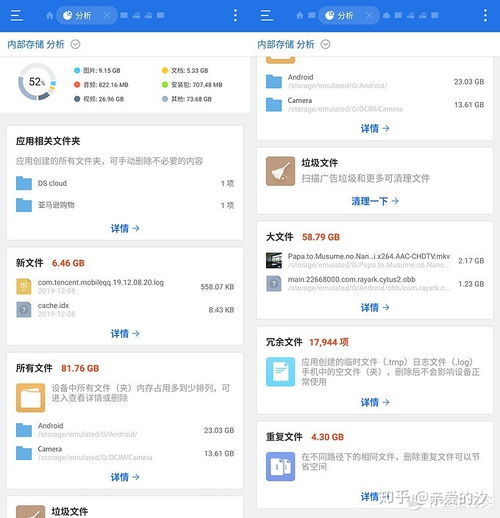Tap the 52% storage usage ring

pyautogui.click(x=37, y=82)
